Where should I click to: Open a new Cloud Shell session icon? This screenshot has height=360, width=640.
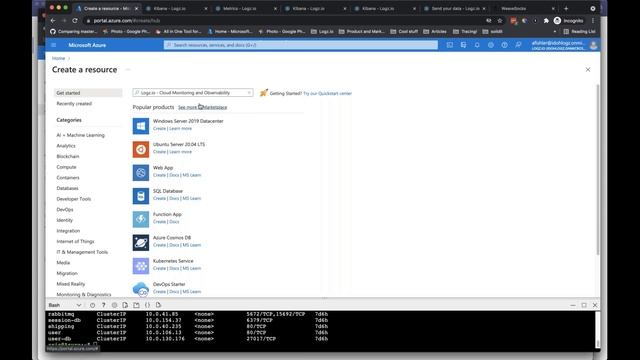[x=136, y=305]
